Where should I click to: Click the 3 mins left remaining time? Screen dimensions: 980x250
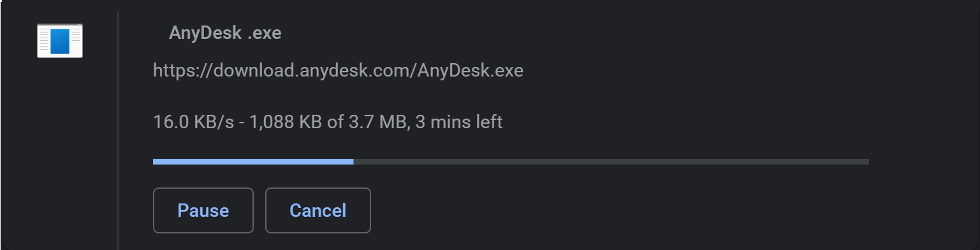coord(458,122)
